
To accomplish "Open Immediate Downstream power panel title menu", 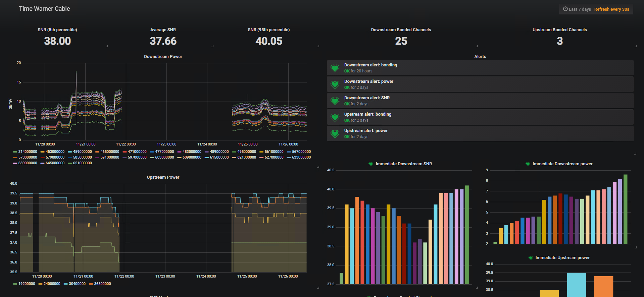I will 562,164.
